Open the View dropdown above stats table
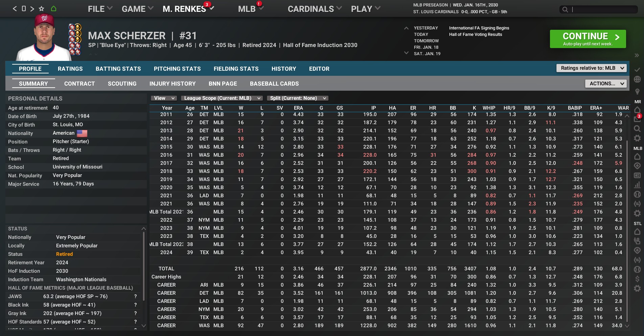Screen dimensions: 644x336 click(164, 98)
